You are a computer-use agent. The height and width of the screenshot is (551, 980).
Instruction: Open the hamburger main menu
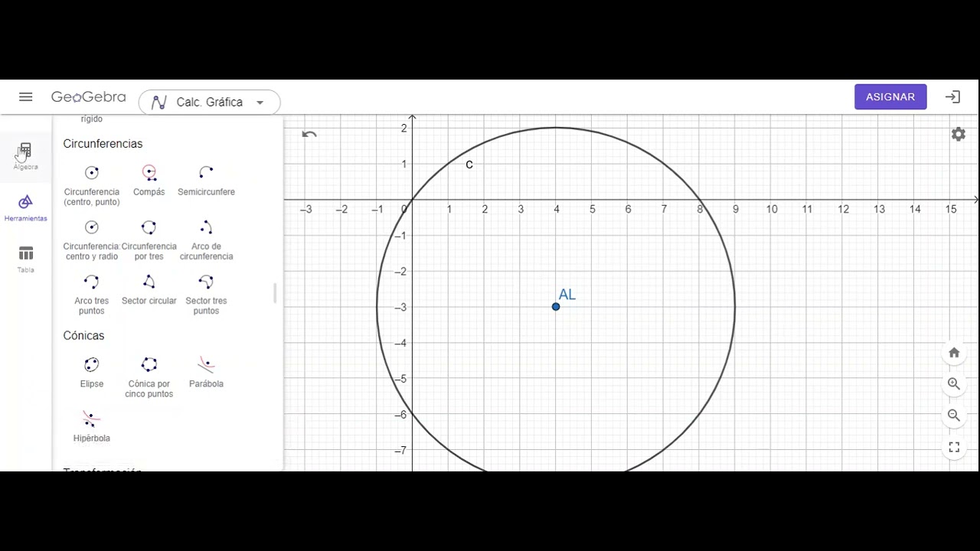coord(25,97)
